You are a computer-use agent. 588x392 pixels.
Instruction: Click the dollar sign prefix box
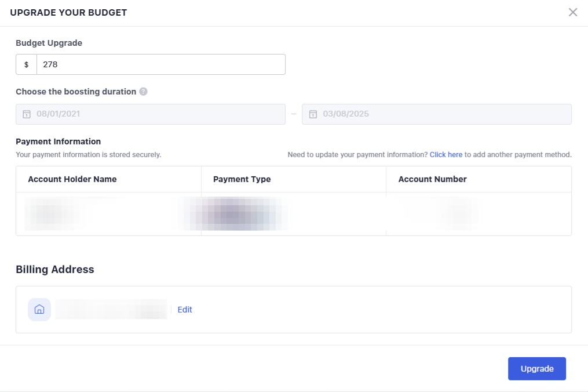click(x=26, y=64)
